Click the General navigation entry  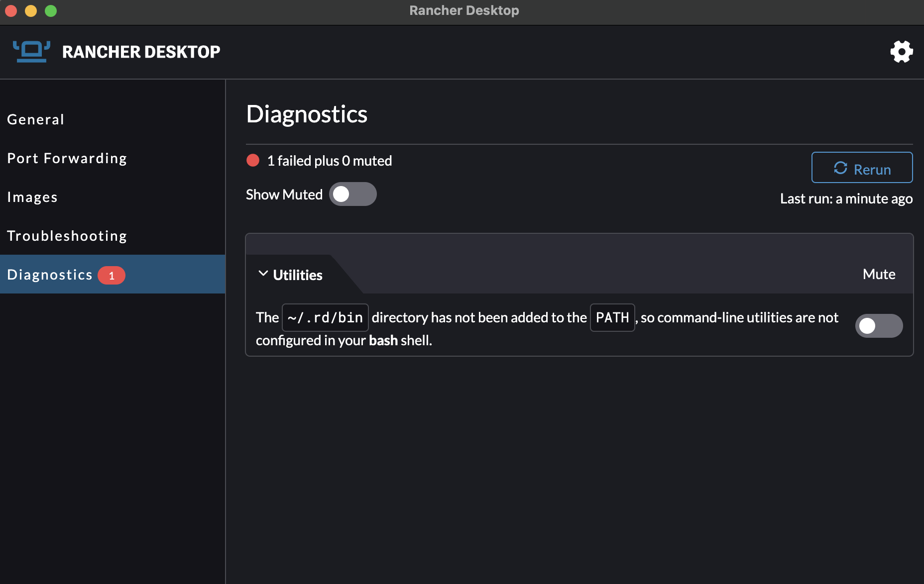click(35, 119)
